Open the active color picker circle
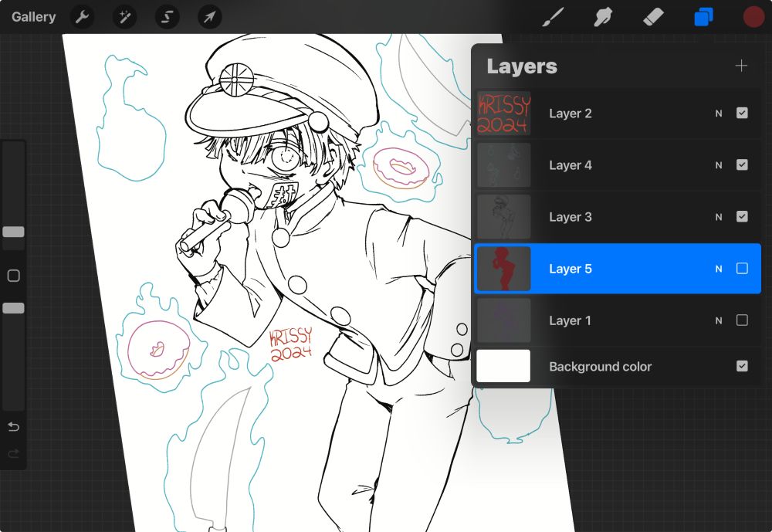This screenshot has width=772, height=532. point(753,17)
